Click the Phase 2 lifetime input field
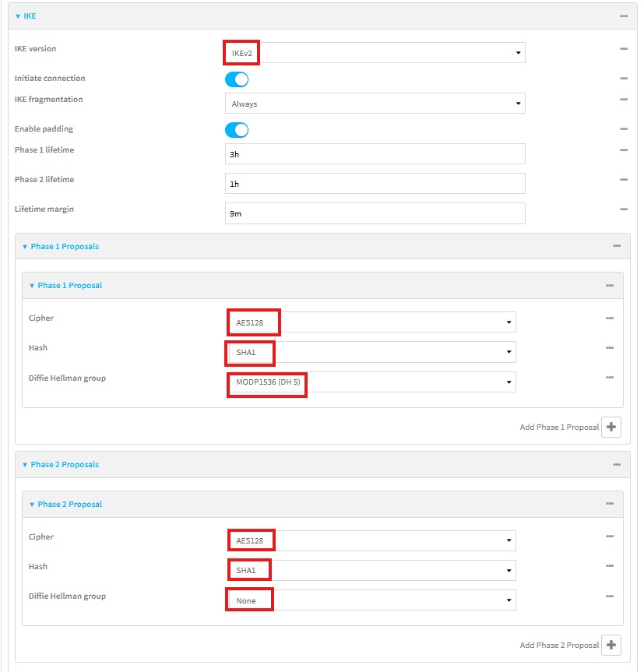Image resolution: width=644 pixels, height=672 pixels. coord(375,183)
